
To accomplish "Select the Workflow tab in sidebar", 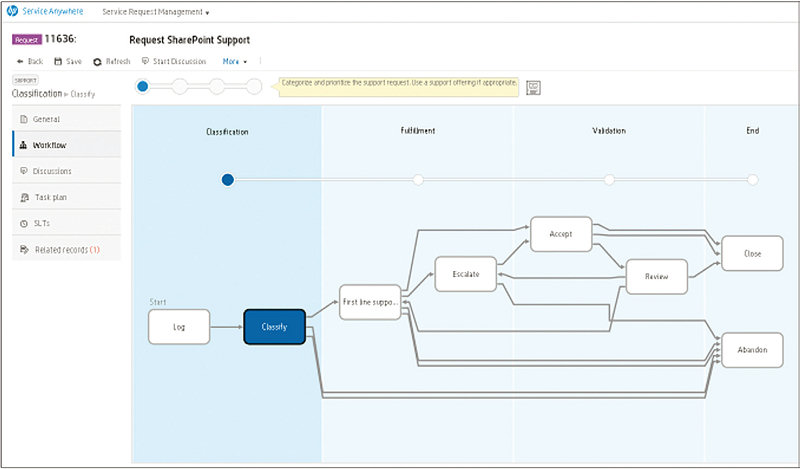I will point(49,145).
